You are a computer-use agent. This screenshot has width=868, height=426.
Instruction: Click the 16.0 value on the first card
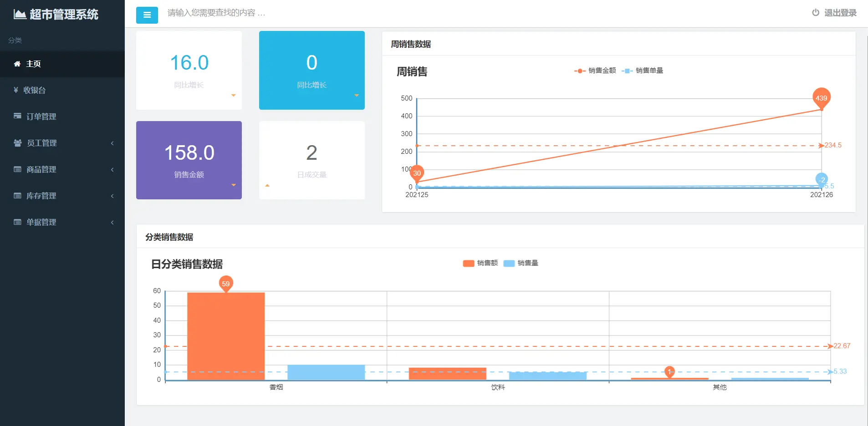click(189, 63)
